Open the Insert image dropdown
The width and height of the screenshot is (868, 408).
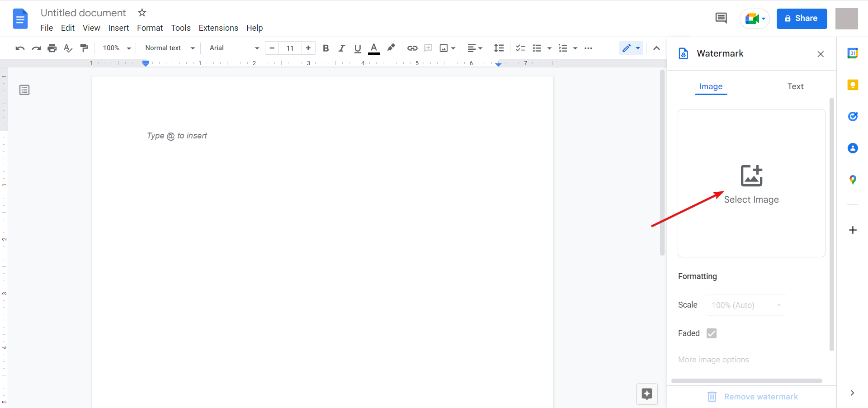point(448,48)
